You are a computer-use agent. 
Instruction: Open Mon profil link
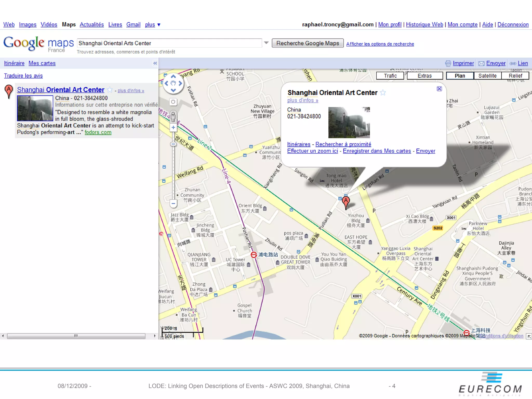(x=390, y=24)
